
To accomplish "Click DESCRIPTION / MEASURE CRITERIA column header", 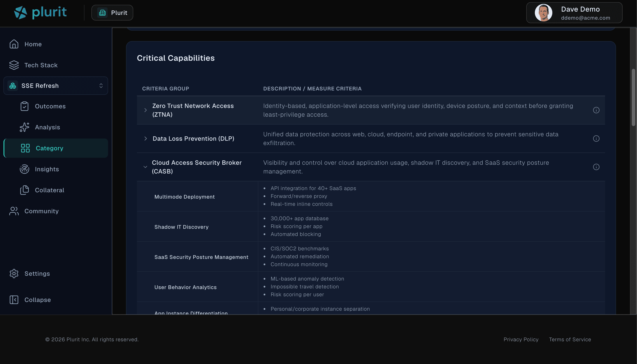I will pyautogui.click(x=312, y=89).
